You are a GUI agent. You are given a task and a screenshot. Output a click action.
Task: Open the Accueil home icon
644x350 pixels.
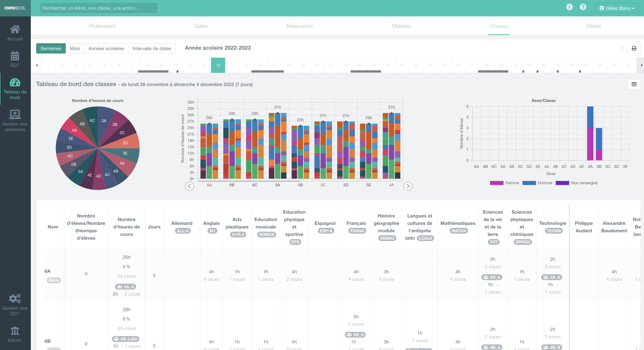tap(15, 33)
